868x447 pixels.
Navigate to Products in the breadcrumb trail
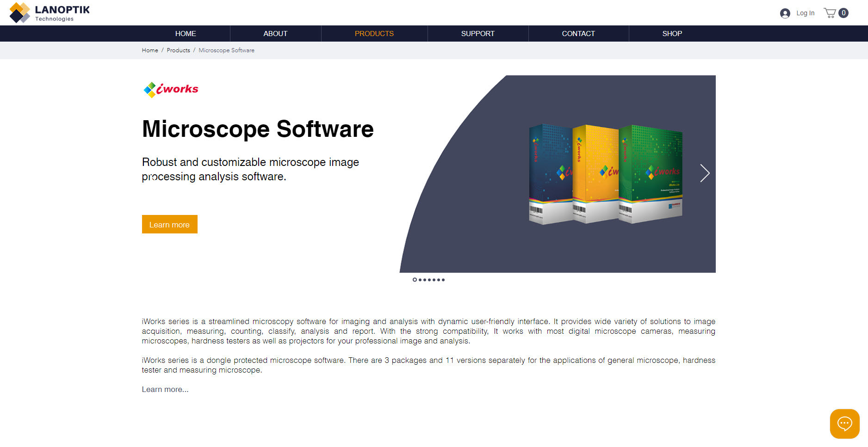pos(178,50)
